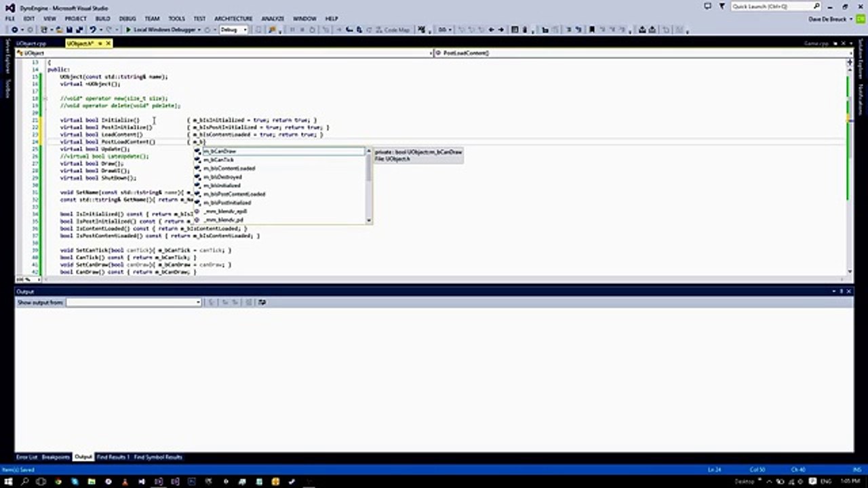The width and height of the screenshot is (868, 488).
Task: Start Local Windows Debugger play button
Action: 128,30
